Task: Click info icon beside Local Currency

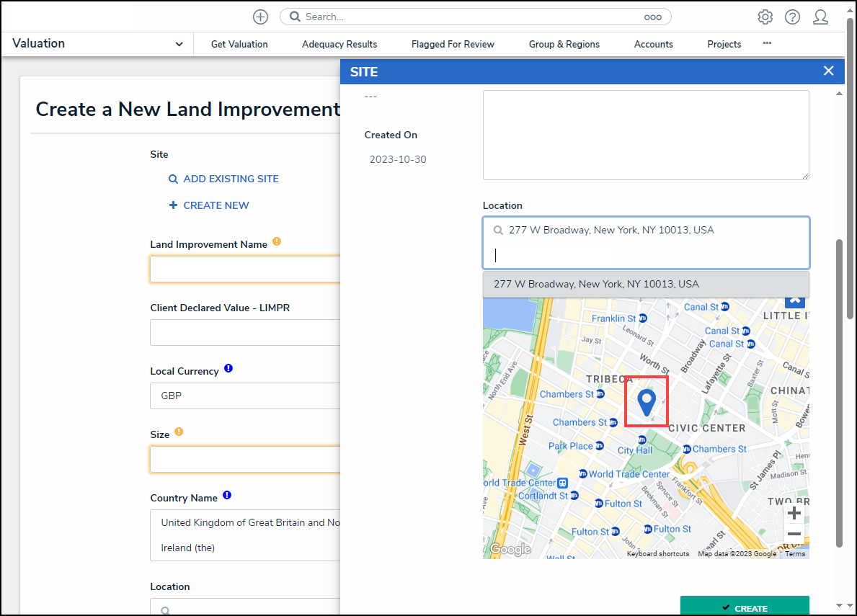Action: 228,368
